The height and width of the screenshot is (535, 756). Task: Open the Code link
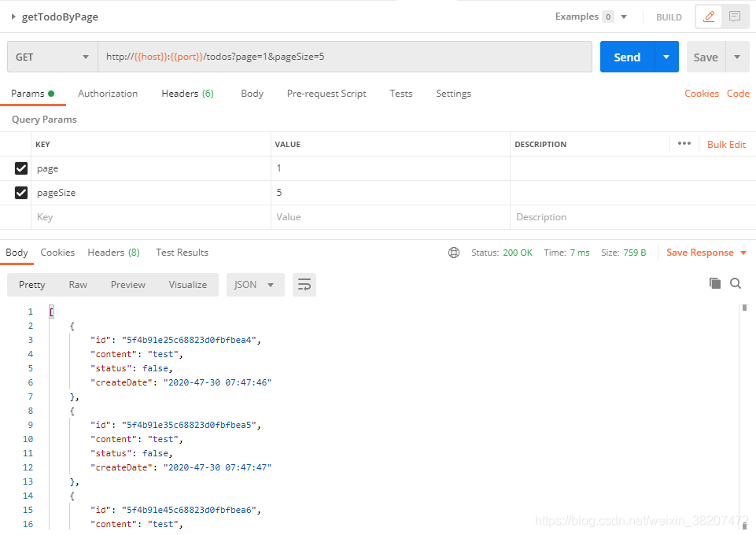(x=738, y=93)
